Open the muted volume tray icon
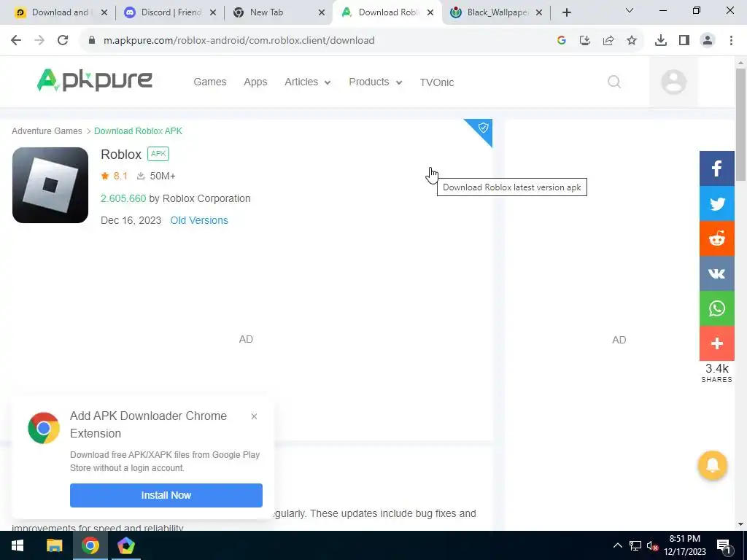The image size is (747, 560). pyautogui.click(x=652, y=545)
